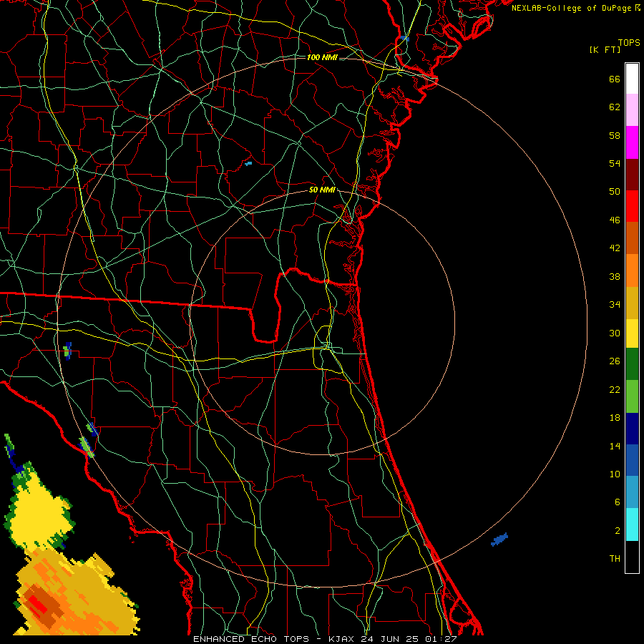Click the legend value 42

[x=615, y=248]
